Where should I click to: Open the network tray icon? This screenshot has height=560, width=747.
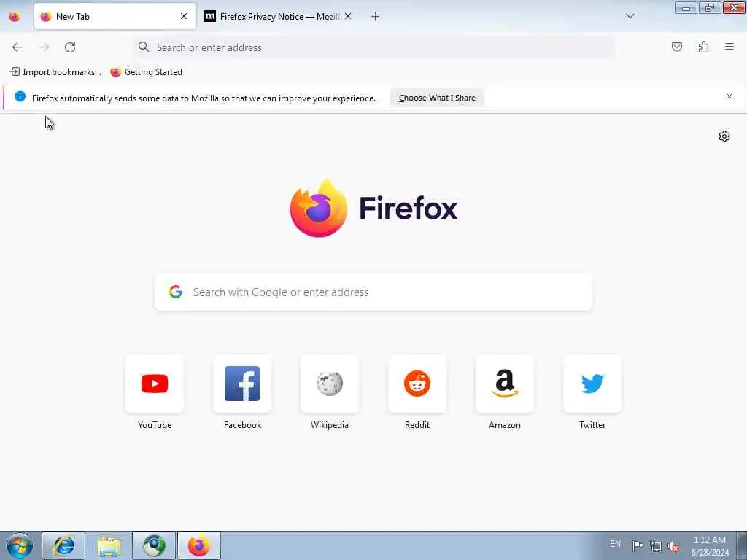click(x=656, y=546)
